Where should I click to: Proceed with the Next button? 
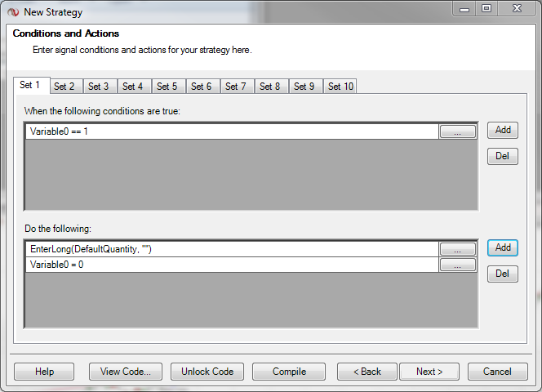[x=429, y=372]
